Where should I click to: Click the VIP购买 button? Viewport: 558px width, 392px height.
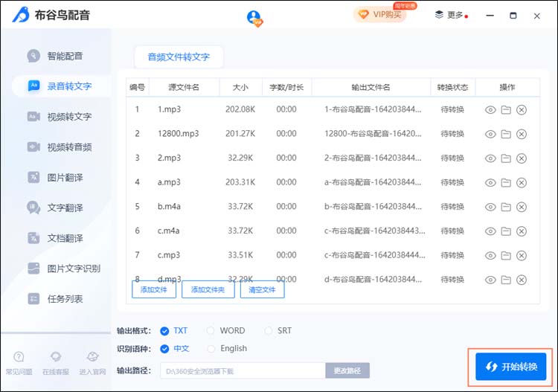(380, 14)
